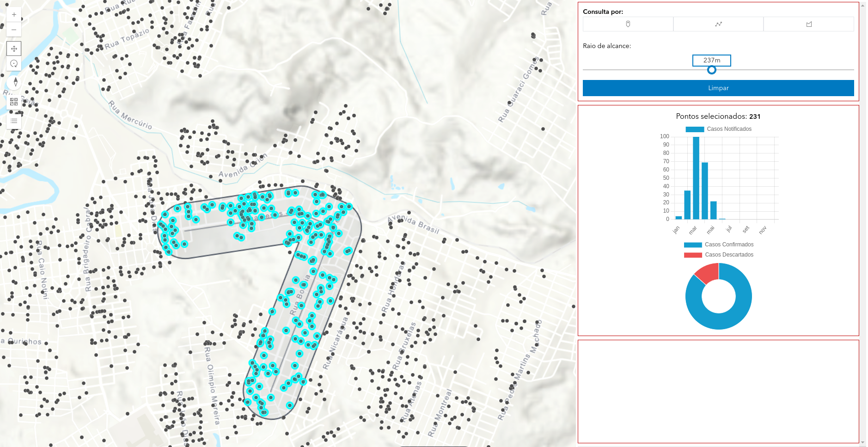The height and width of the screenshot is (447, 868).
Task: Click the May bar near 22
Action: click(x=714, y=210)
